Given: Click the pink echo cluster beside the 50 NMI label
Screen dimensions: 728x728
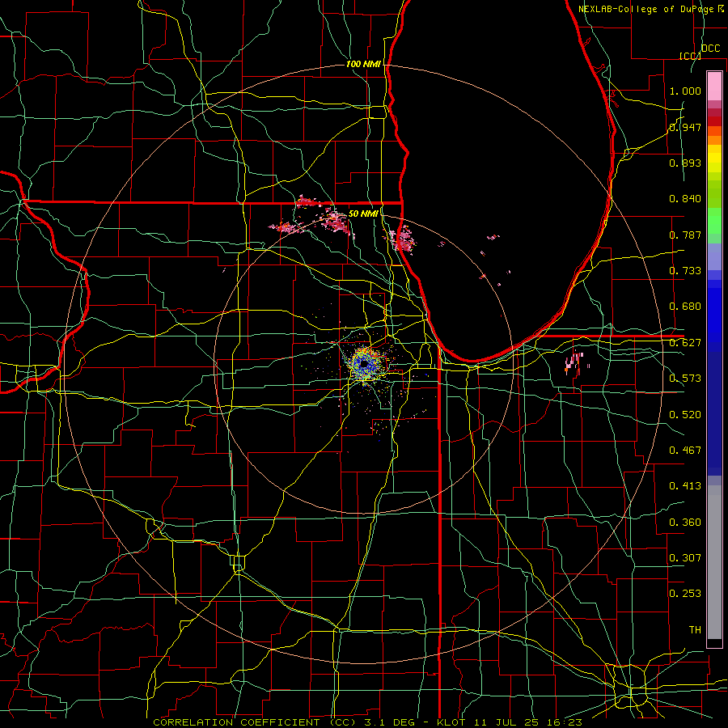Looking at the screenshot, I should coord(336,221).
